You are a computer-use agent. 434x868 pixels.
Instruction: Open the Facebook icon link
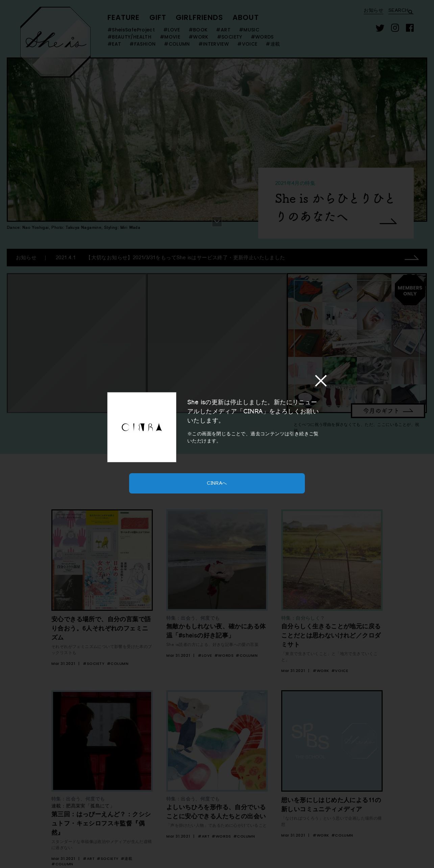click(x=410, y=28)
